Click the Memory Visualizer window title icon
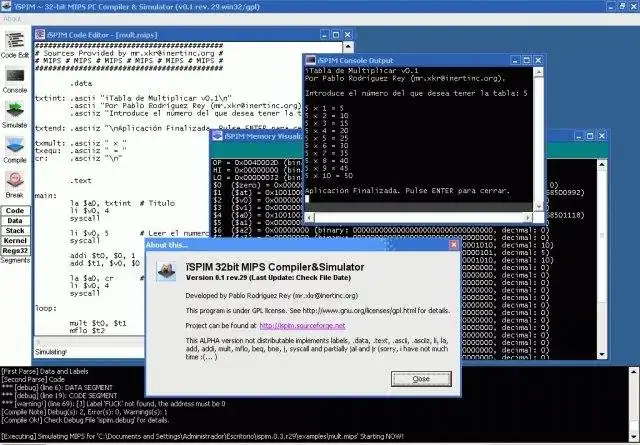The width and height of the screenshot is (640, 445). [217, 136]
